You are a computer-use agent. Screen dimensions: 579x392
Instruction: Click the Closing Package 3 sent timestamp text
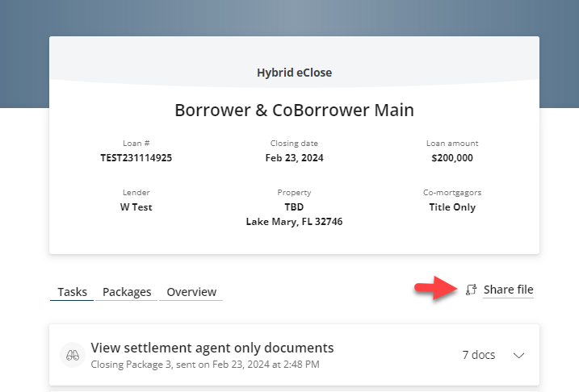tap(205, 365)
